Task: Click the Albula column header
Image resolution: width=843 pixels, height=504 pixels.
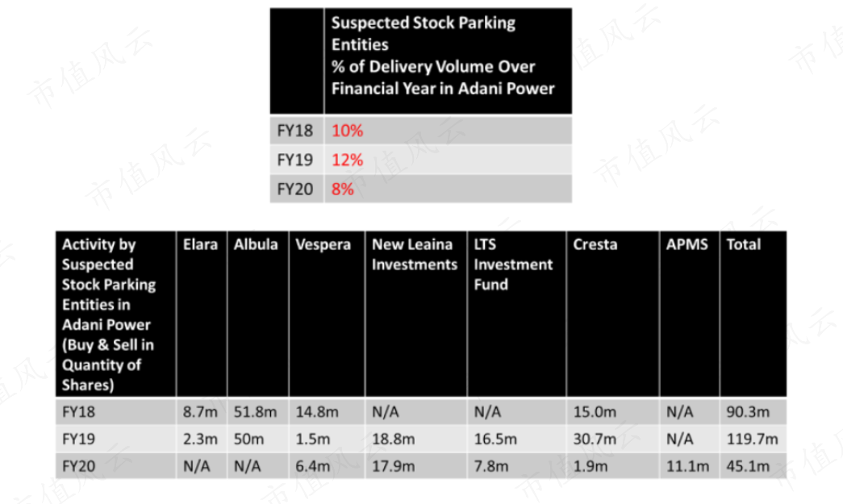Action: pos(257,314)
